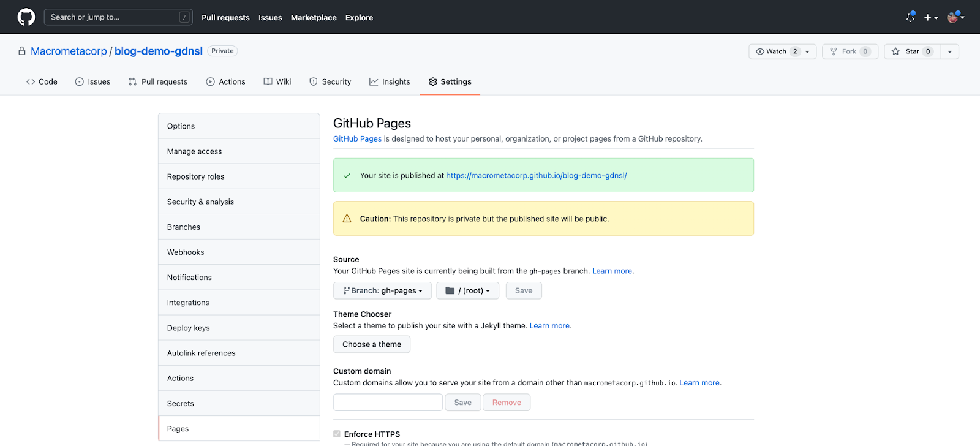Click the Code tab brackets icon
980x446 pixels.
[x=31, y=81]
